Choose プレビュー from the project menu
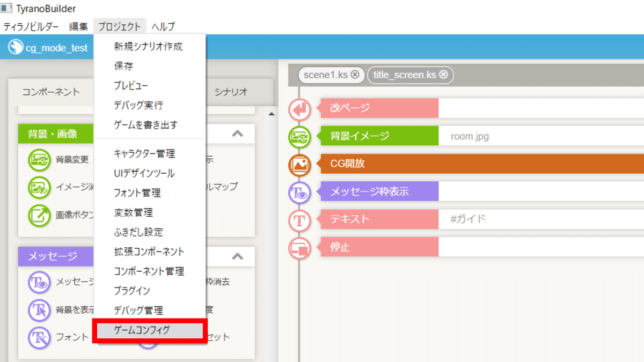Viewport: 644px width, 362px height. point(150,85)
